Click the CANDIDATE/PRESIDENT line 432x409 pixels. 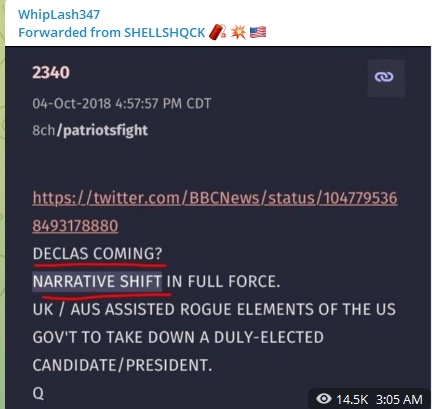pos(122,365)
